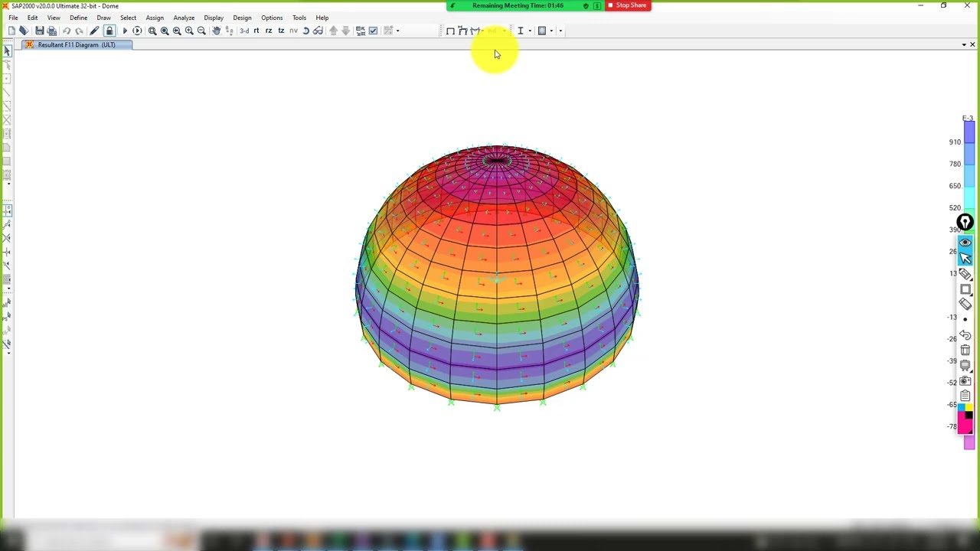The width and height of the screenshot is (980, 551).
Task: Set the tz plane view
Action: point(281,31)
